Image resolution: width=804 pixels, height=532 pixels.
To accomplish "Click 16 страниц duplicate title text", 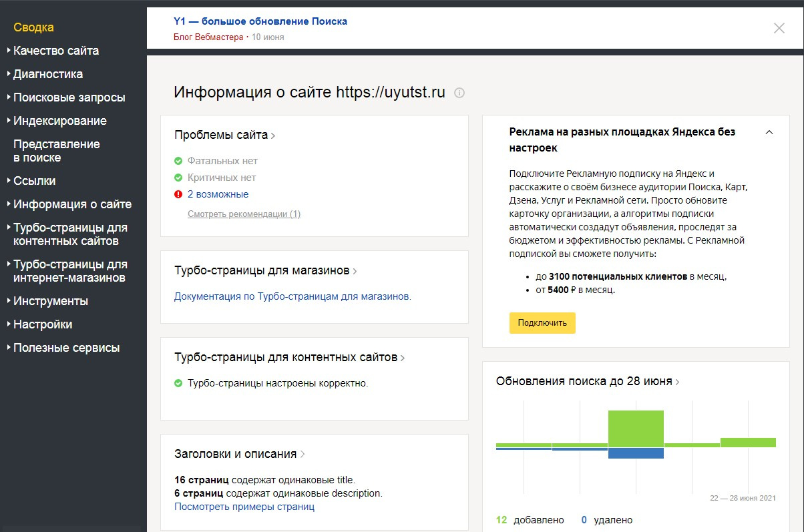I will 264,480.
